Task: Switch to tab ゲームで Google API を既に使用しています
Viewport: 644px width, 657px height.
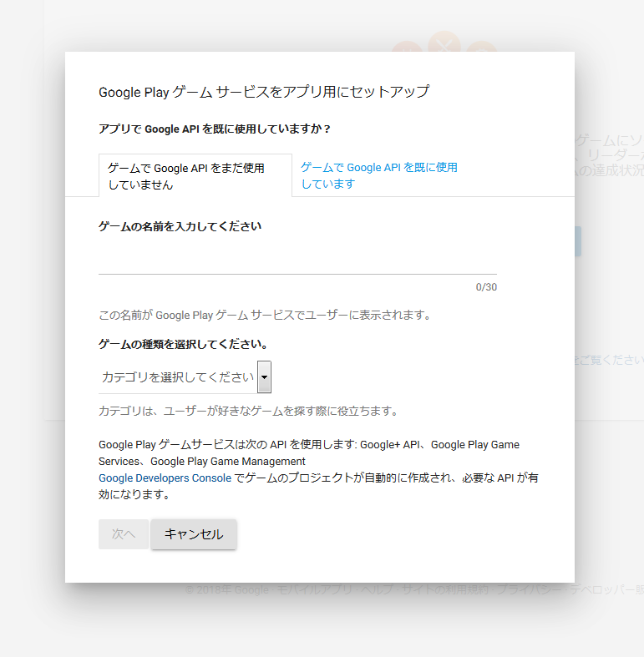Action: pos(378,175)
